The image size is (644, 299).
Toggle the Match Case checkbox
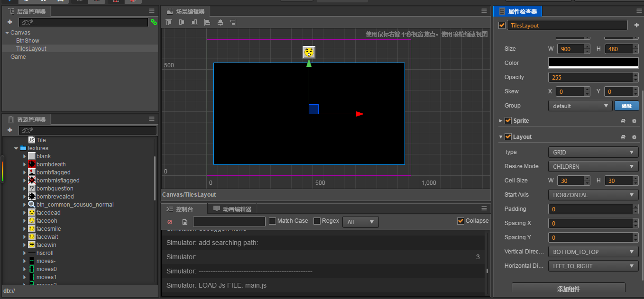(272, 221)
